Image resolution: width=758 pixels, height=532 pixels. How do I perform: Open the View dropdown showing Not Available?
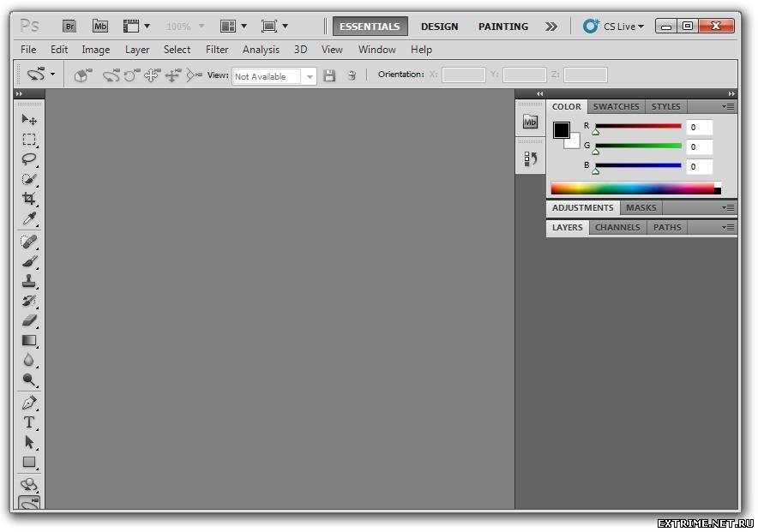[x=274, y=76]
